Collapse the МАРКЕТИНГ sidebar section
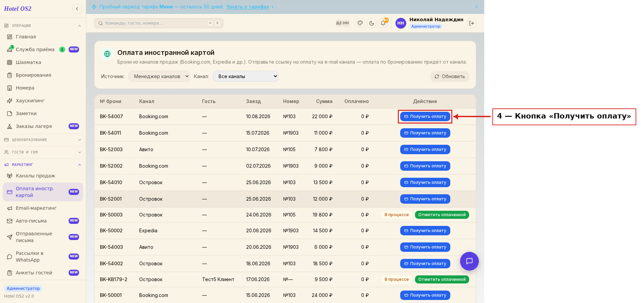This screenshot has width=644, height=303. point(43,165)
